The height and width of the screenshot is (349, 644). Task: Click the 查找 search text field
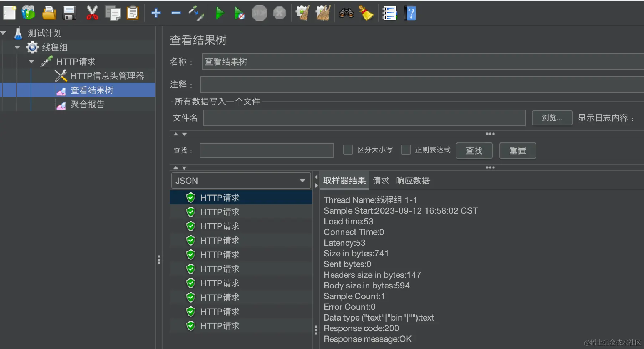(x=267, y=151)
